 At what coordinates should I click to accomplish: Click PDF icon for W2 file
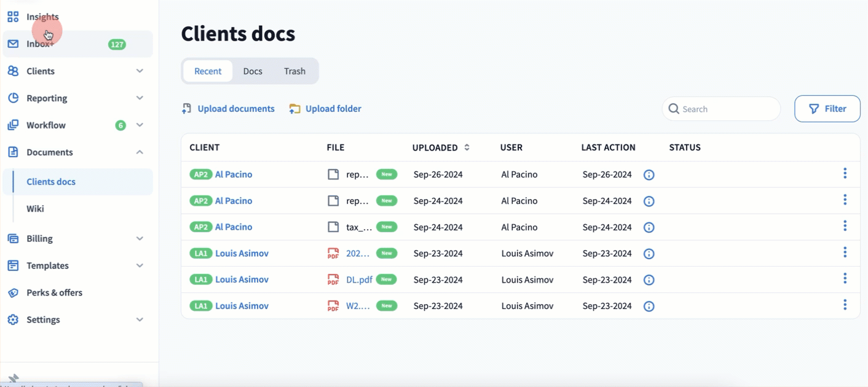tap(333, 306)
